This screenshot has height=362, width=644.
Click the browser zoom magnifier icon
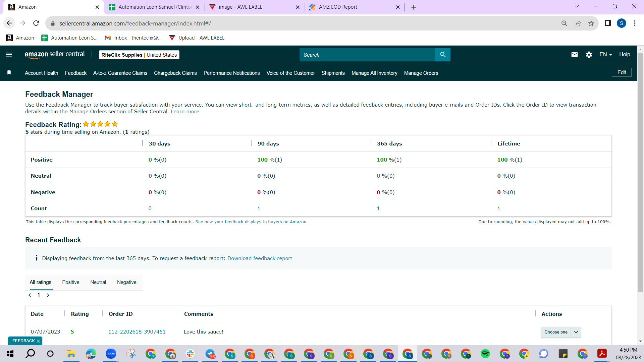(564, 23)
